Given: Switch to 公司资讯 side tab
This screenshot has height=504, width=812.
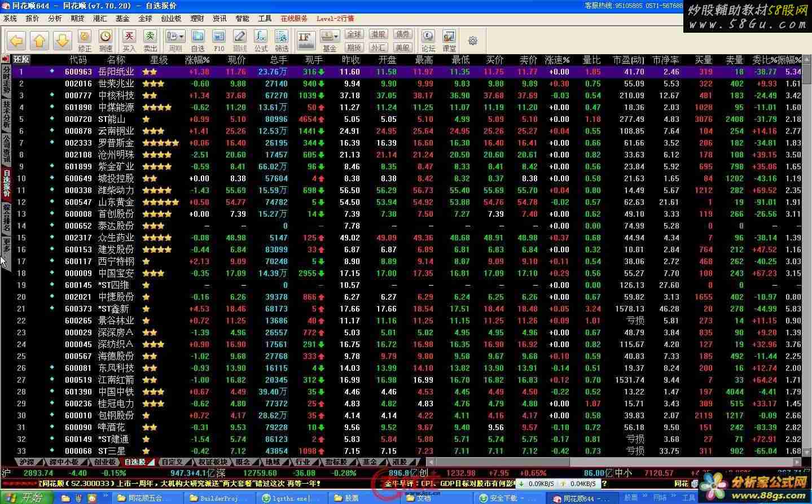Looking at the screenshot, I should pyautogui.click(x=7, y=148).
